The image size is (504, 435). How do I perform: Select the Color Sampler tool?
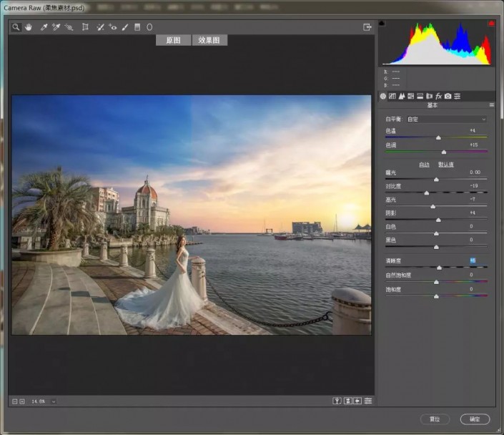point(56,27)
